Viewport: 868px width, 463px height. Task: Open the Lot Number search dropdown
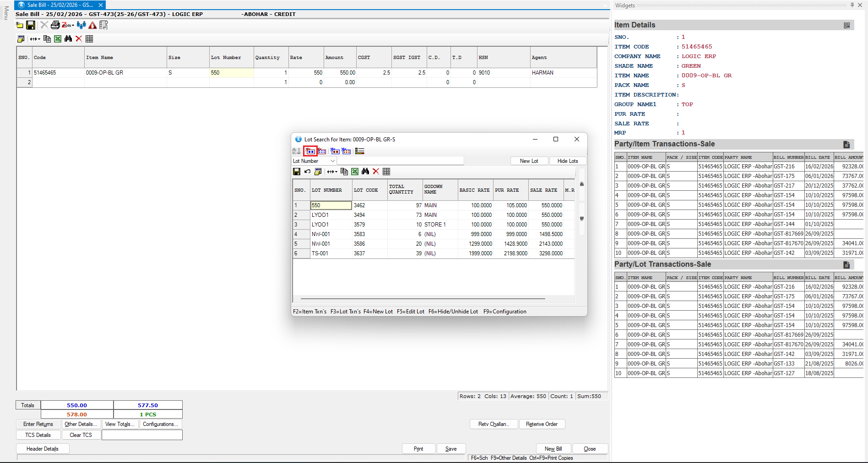point(332,161)
